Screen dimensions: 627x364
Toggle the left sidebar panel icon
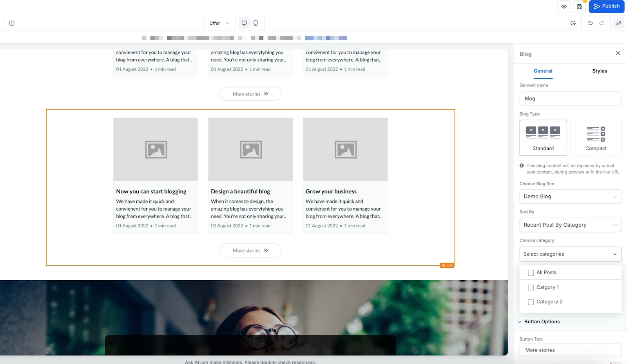(x=12, y=23)
